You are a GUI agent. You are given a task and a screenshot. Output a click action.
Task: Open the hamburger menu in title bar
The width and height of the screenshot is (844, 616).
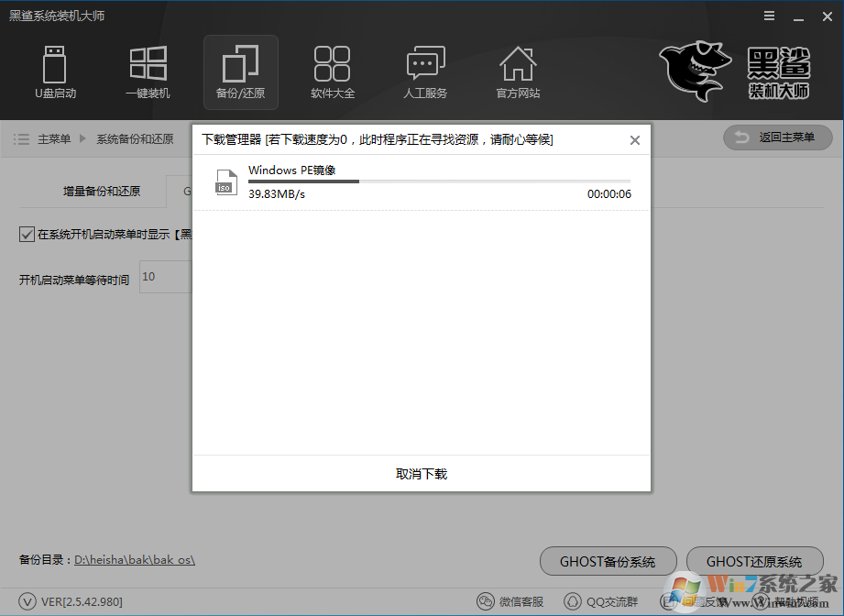pos(769,16)
